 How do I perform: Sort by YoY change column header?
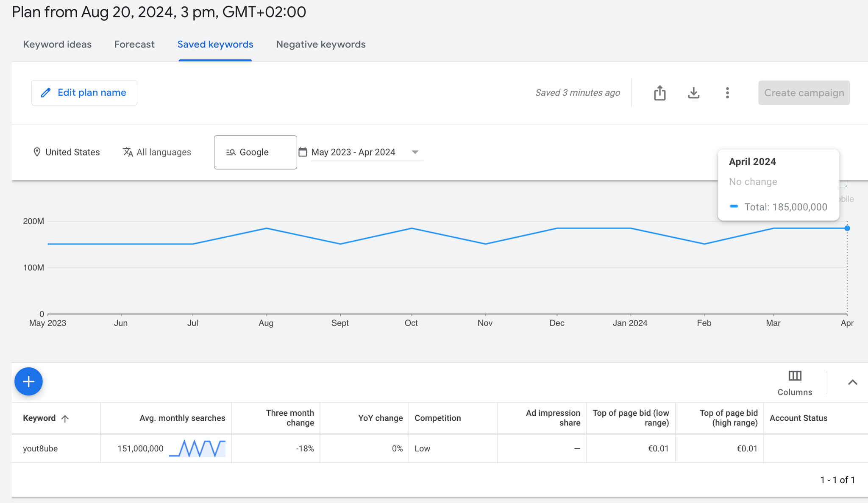(x=381, y=418)
